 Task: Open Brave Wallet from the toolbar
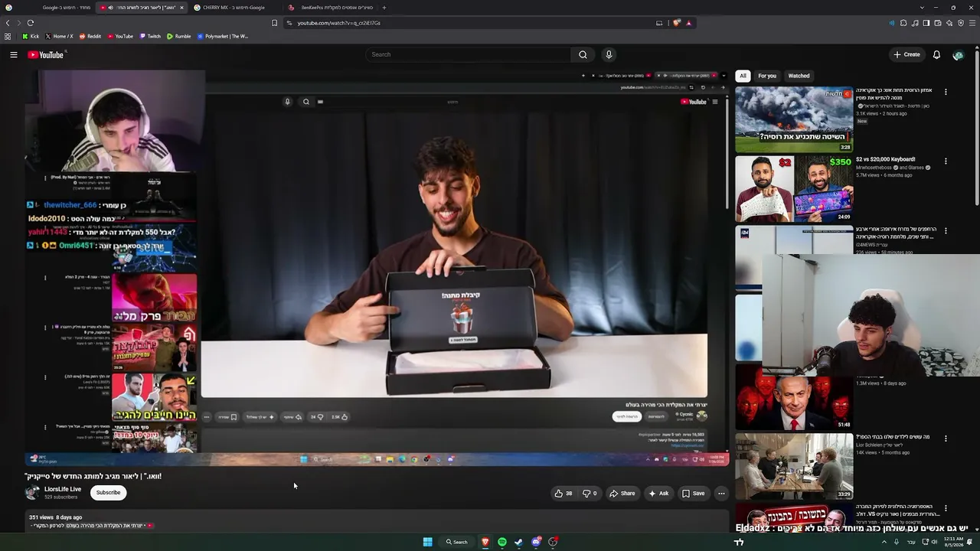click(938, 23)
